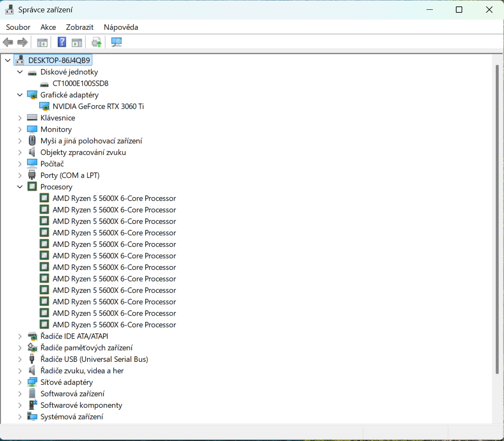Expand the Klávesnice category
This screenshot has width=504, height=441.
20,118
